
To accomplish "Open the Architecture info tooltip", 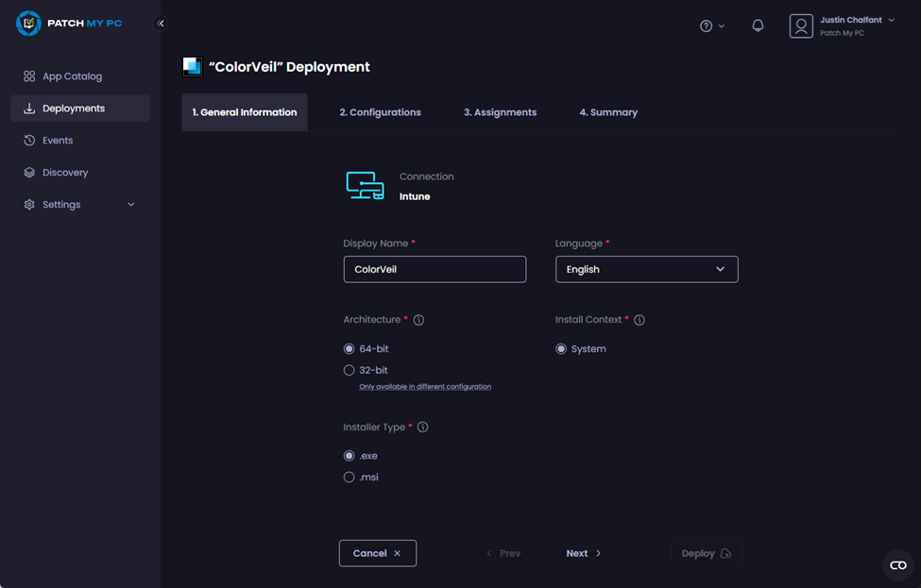I will pyautogui.click(x=416, y=319).
